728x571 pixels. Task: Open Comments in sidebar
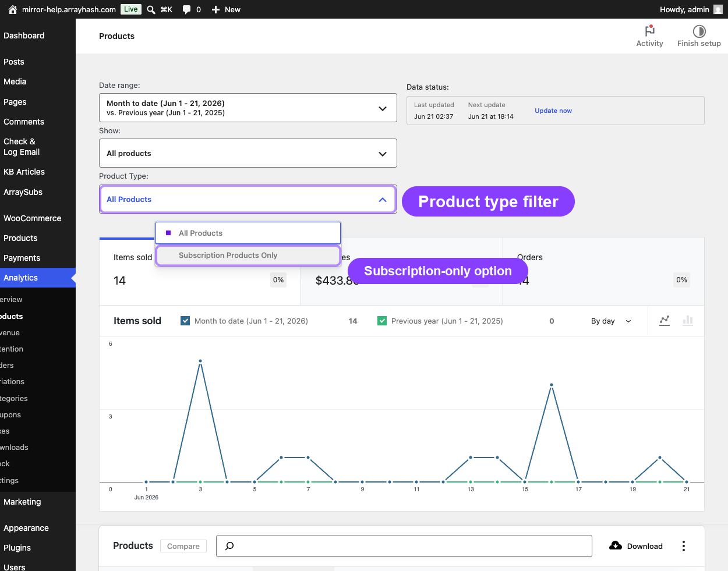(24, 122)
